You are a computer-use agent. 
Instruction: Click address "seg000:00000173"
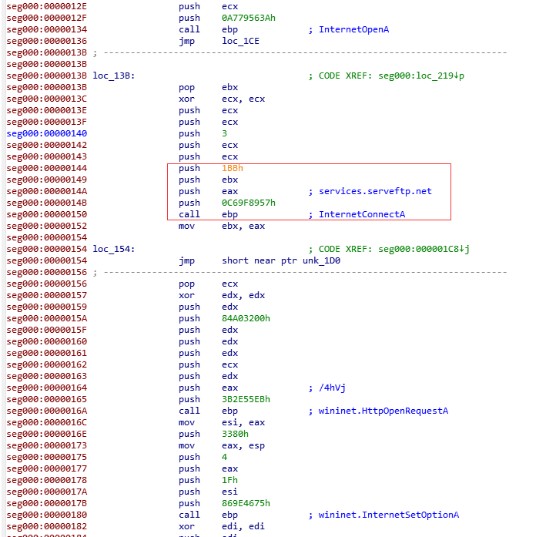click(47, 446)
